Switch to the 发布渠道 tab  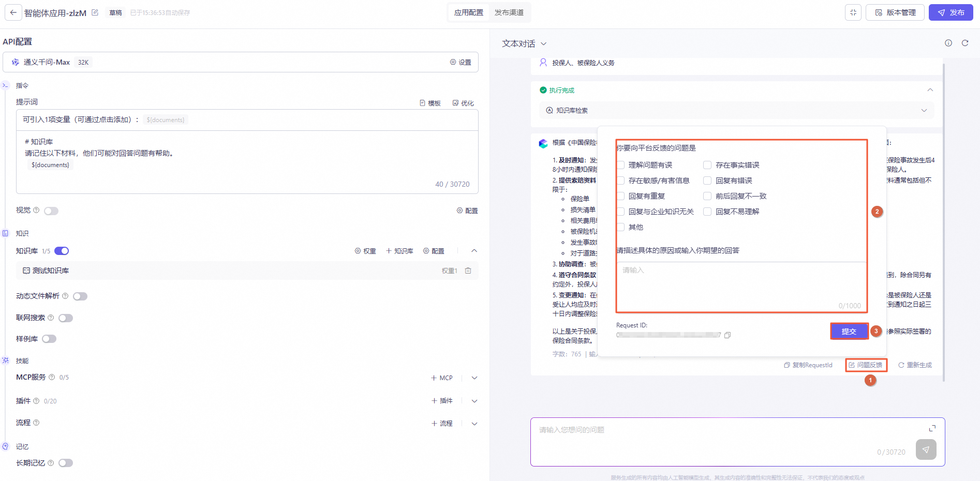[x=509, y=12]
